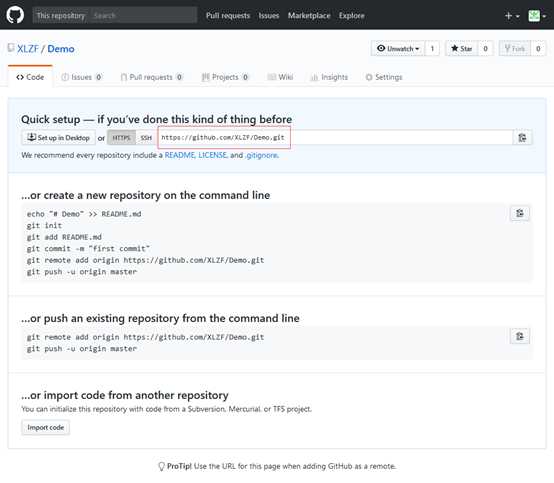This screenshot has height=483, width=554.
Task: Click '...or import code from another repository' heading
Action: click(125, 395)
